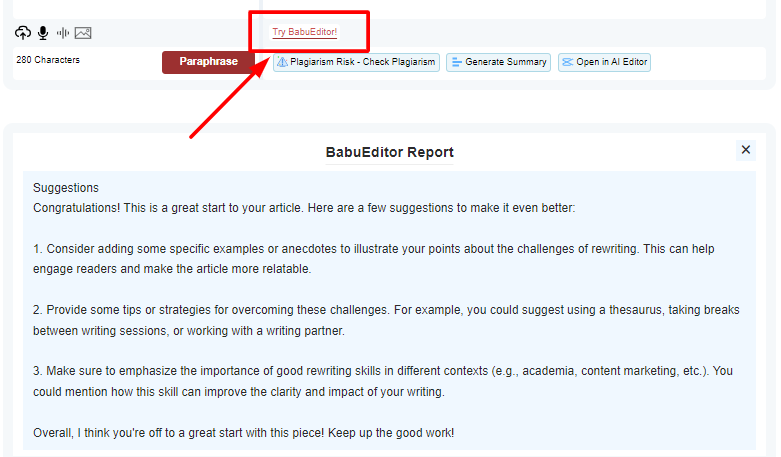This screenshot has height=457, width=781.
Task: Click the image upload icon
Action: [x=83, y=33]
